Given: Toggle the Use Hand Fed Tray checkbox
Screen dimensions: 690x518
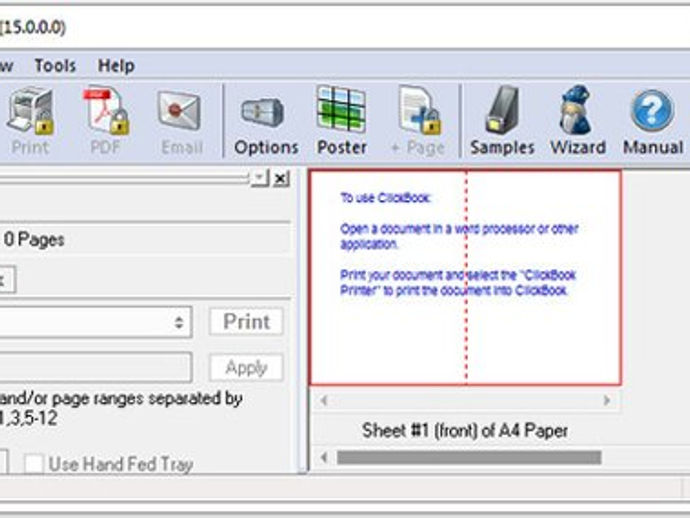Looking at the screenshot, I should coord(34,463).
